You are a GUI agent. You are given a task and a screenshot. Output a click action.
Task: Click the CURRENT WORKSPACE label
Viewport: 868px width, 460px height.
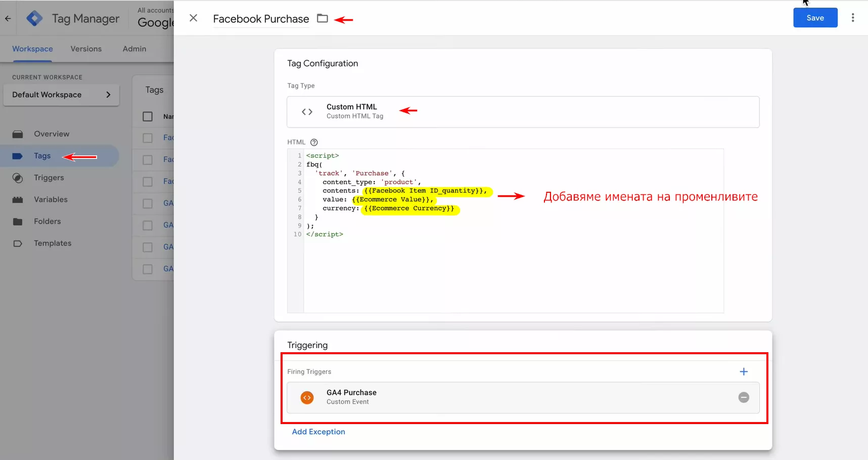(47, 77)
